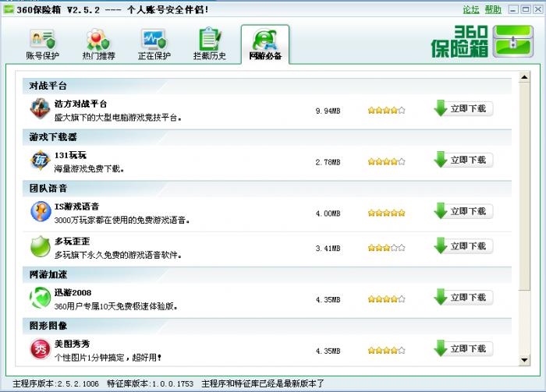Click the star rating of 迅游2008
546x392 pixels.
coord(387,299)
